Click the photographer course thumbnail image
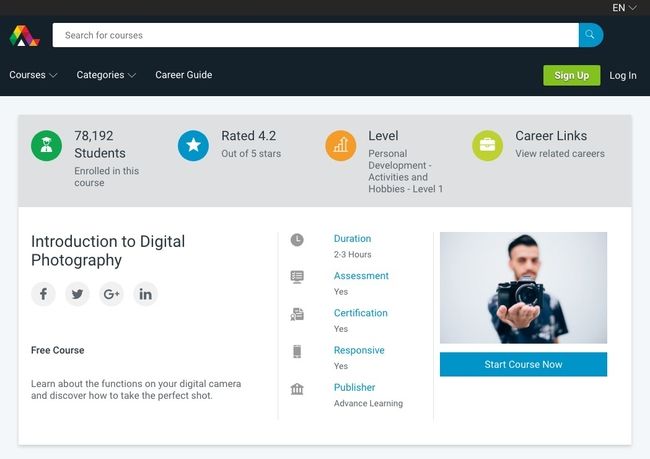Viewport: 650px width, 459px height. [523, 288]
